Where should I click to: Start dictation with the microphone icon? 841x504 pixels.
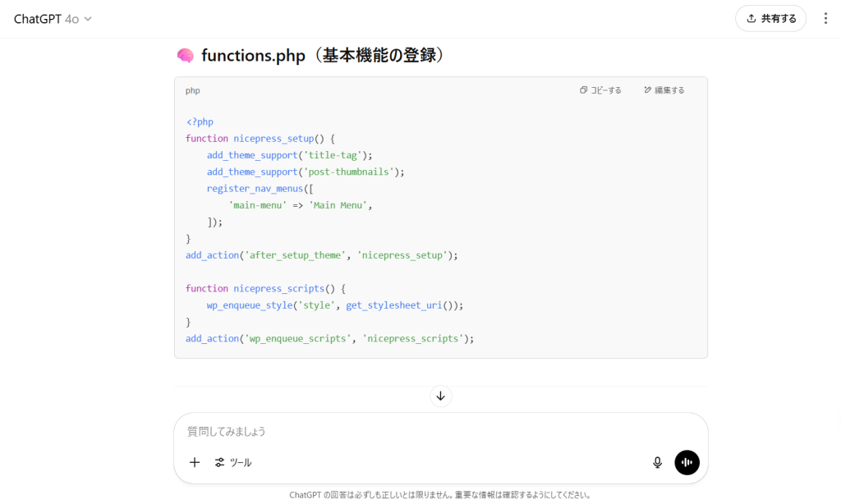point(657,463)
